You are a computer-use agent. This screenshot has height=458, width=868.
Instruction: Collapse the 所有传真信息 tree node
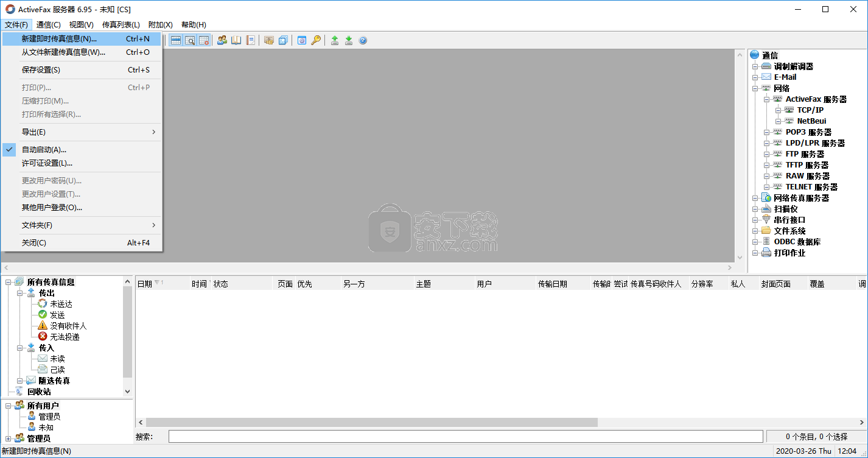point(8,282)
